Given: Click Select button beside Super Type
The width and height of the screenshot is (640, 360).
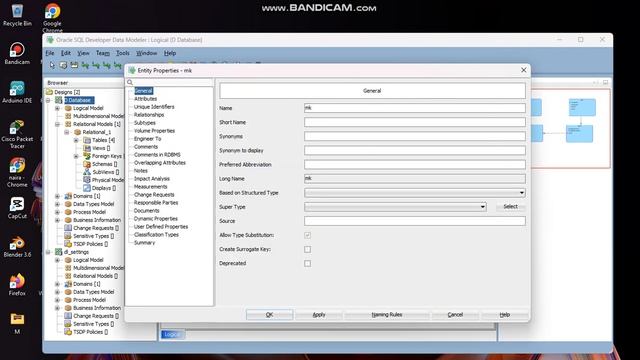Looking at the screenshot, I should coord(511,207).
